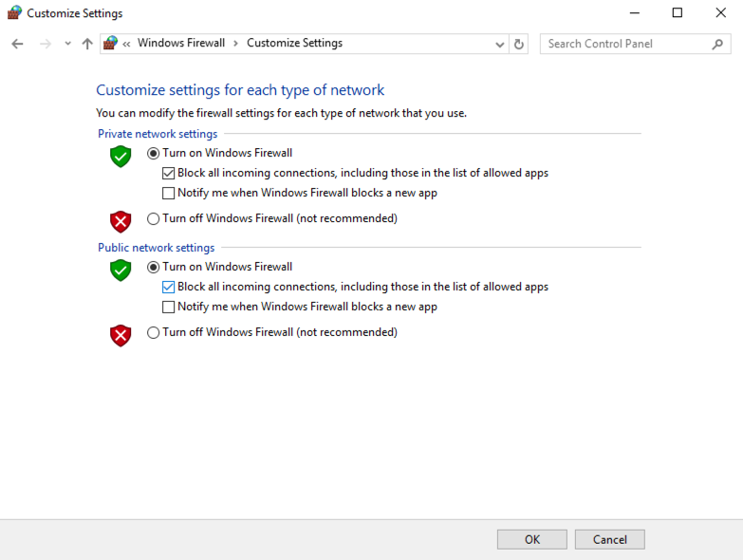The width and height of the screenshot is (743, 560).
Task: Click green shield under Private network settings
Action: (x=121, y=157)
